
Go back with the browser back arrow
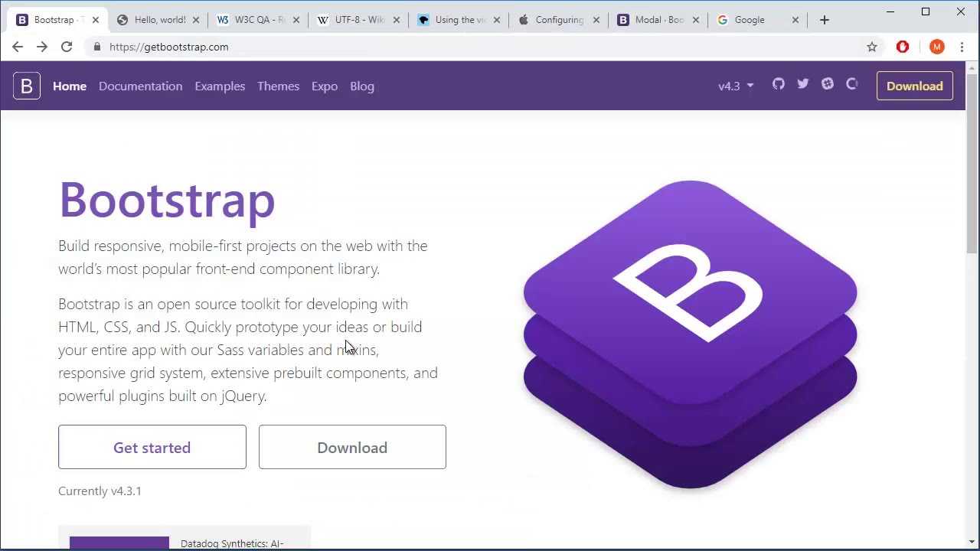[18, 47]
